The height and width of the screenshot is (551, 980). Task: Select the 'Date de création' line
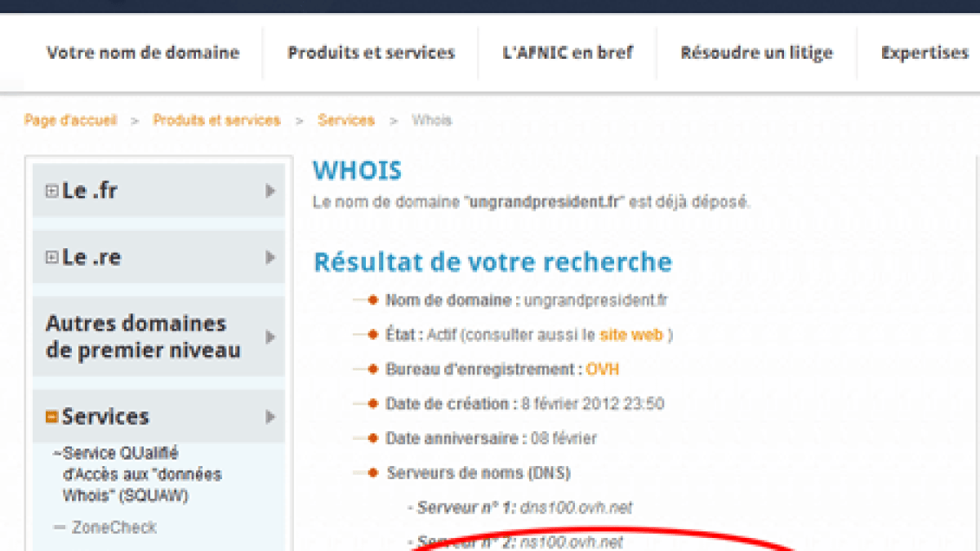click(524, 403)
